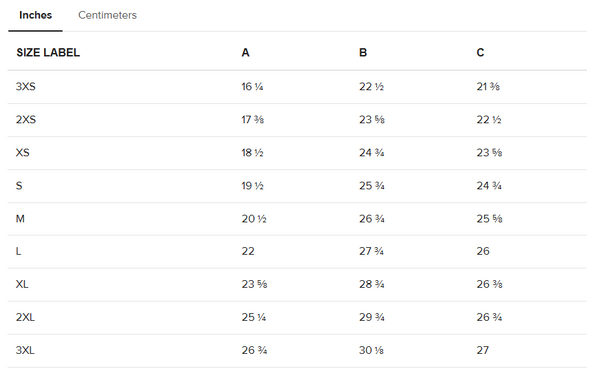Select the 3XS size row label

coord(26,86)
